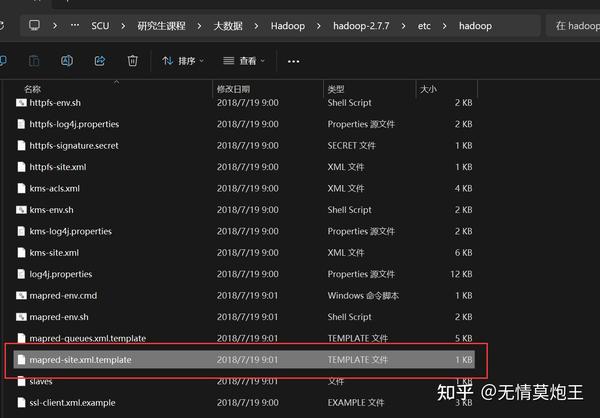The width and height of the screenshot is (600, 418).
Task: Expand chevron after 研究生课程 breadcrumb
Action: tap(199, 26)
